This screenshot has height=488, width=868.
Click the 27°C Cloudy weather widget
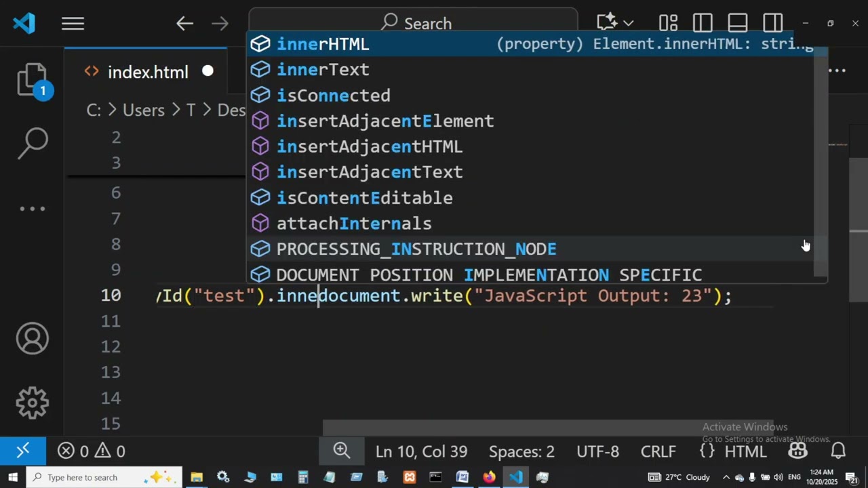tap(679, 477)
